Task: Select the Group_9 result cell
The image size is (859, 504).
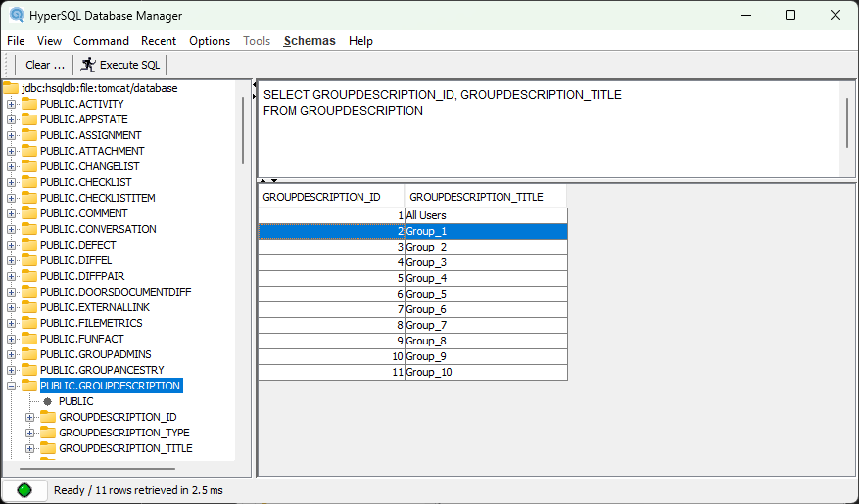Action: [x=486, y=357]
